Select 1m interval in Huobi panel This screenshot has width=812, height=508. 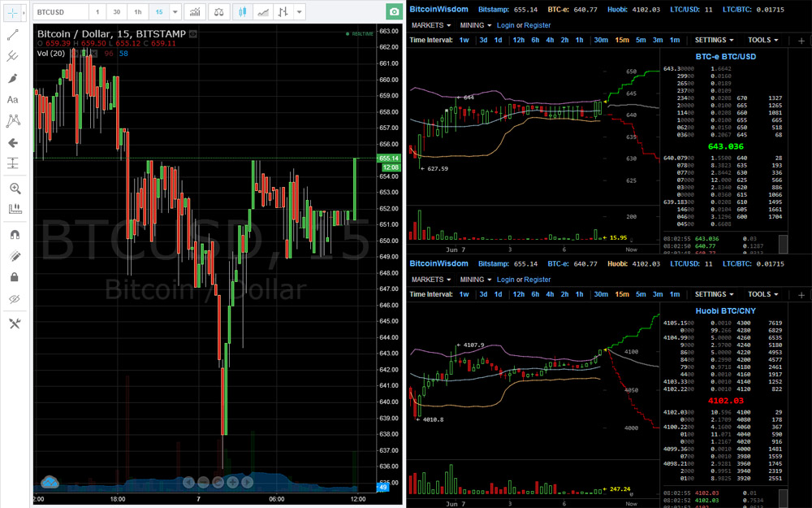point(674,294)
